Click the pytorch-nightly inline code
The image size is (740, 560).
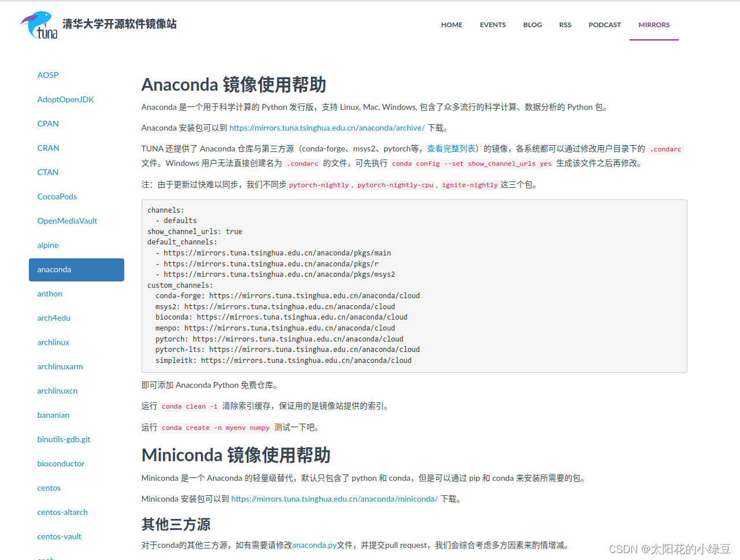[x=319, y=185]
